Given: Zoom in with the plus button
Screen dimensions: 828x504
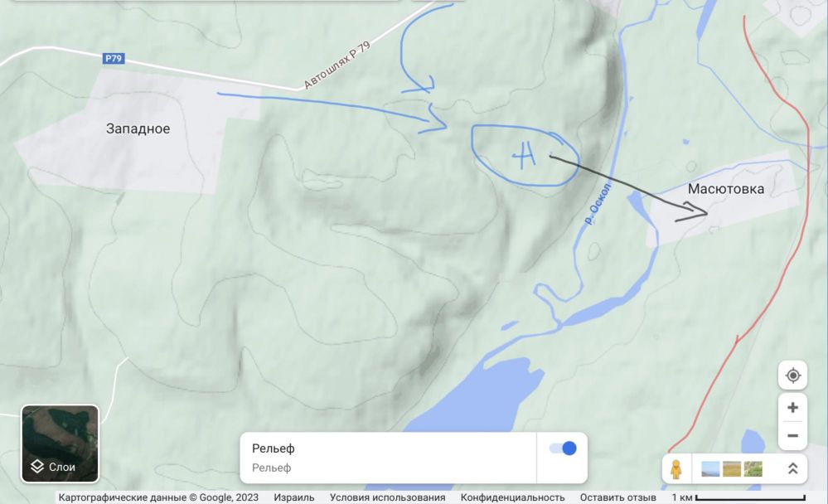Looking at the screenshot, I should click(792, 407).
